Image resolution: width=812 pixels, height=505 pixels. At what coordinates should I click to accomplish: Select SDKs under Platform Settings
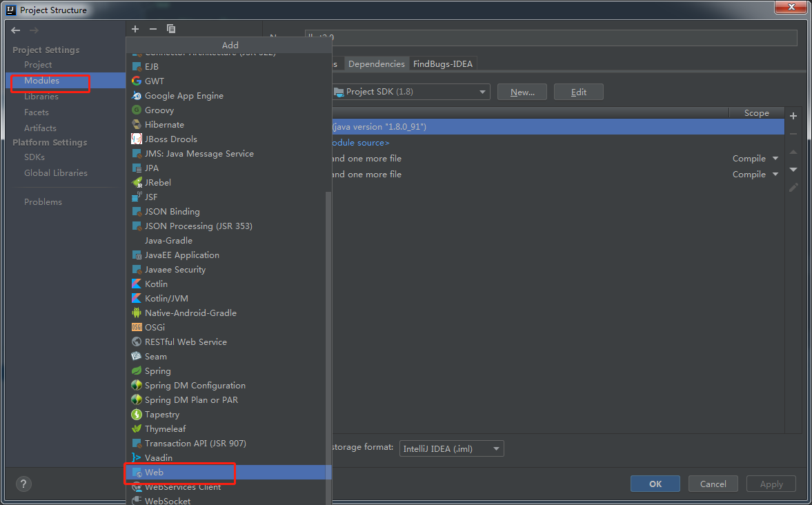coord(34,157)
